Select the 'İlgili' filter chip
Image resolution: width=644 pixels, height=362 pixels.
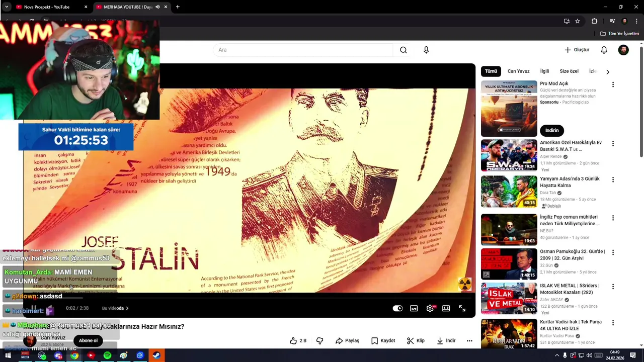[x=544, y=71]
